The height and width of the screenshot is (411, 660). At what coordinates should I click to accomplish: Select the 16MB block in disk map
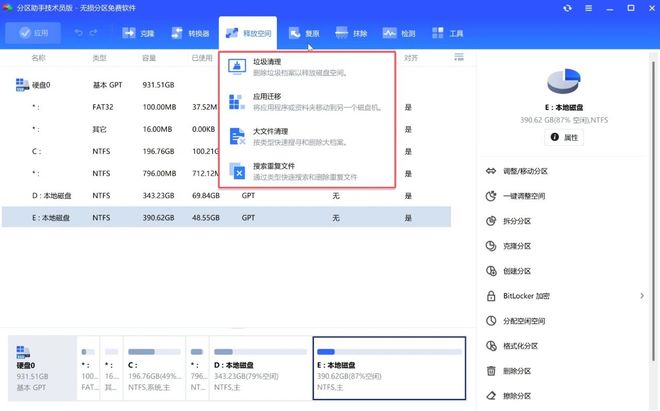112,368
